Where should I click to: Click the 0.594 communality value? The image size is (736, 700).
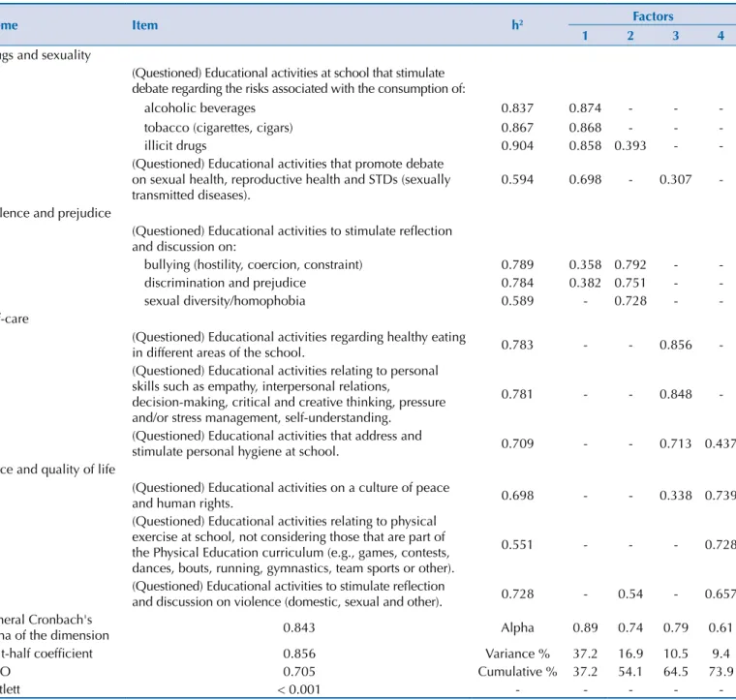tap(517, 180)
